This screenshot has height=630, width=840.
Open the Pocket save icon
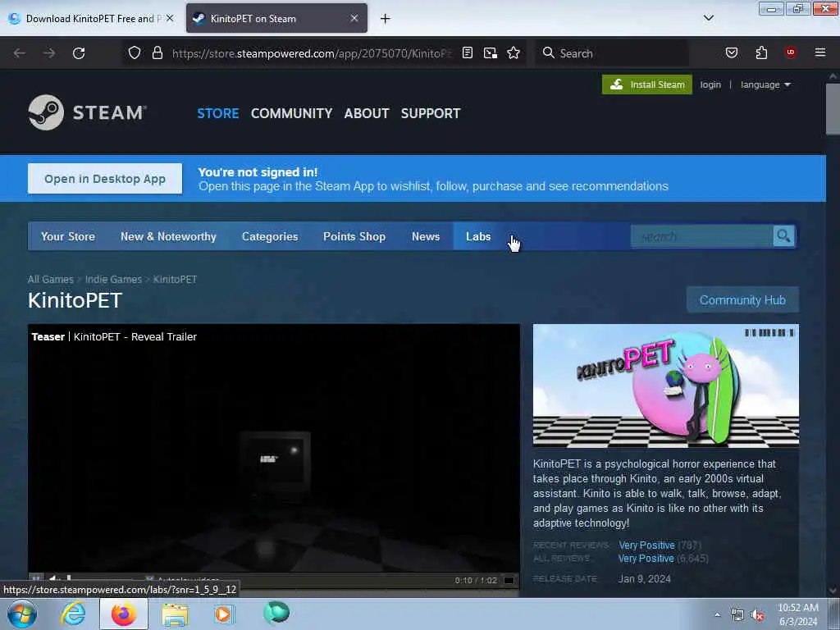(x=731, y=52)
